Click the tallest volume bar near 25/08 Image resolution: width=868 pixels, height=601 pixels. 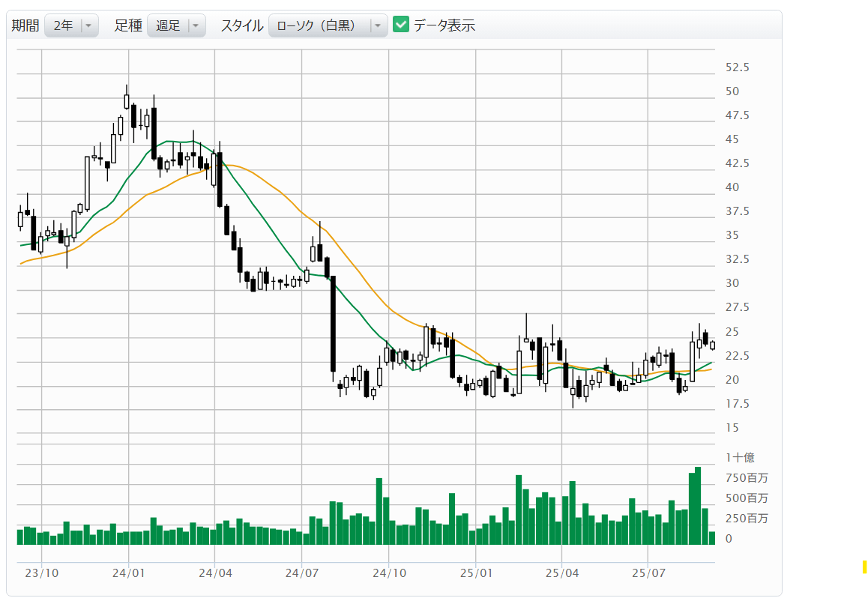coord(698,506)
